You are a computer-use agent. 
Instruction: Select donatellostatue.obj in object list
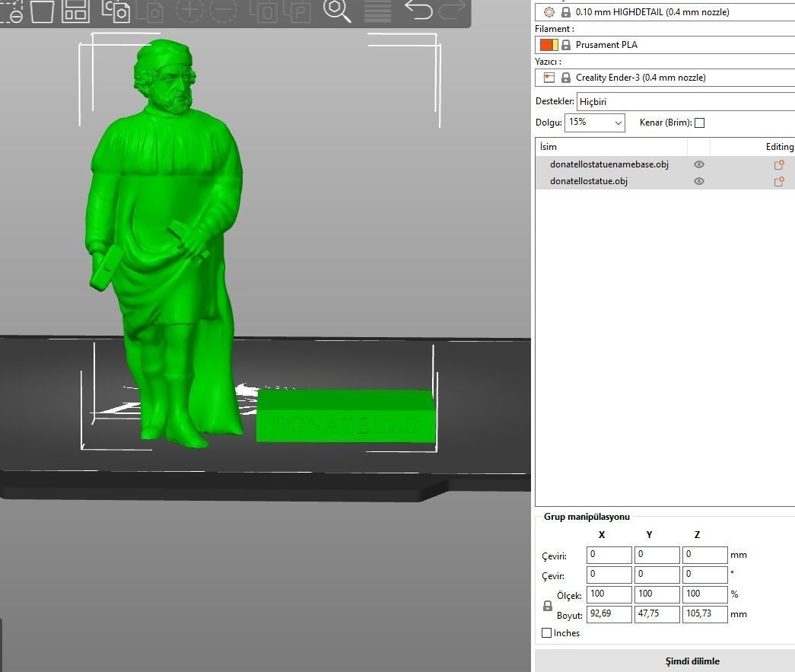[589, 181]
